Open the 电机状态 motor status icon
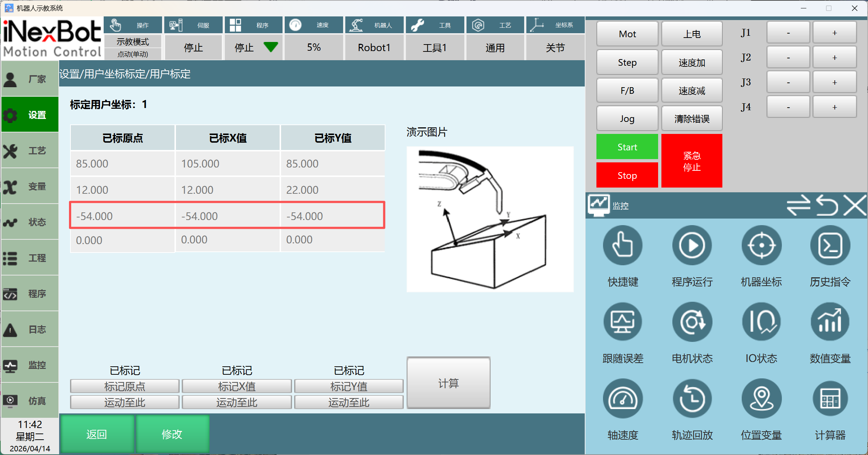The width and height of the screenshot is (868, 455). click(x=692, y=322)
